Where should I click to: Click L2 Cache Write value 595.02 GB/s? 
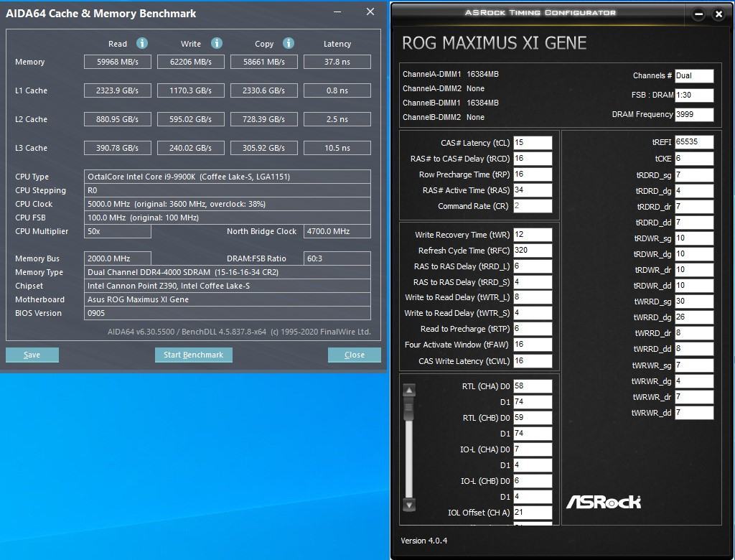click(191, 119)
